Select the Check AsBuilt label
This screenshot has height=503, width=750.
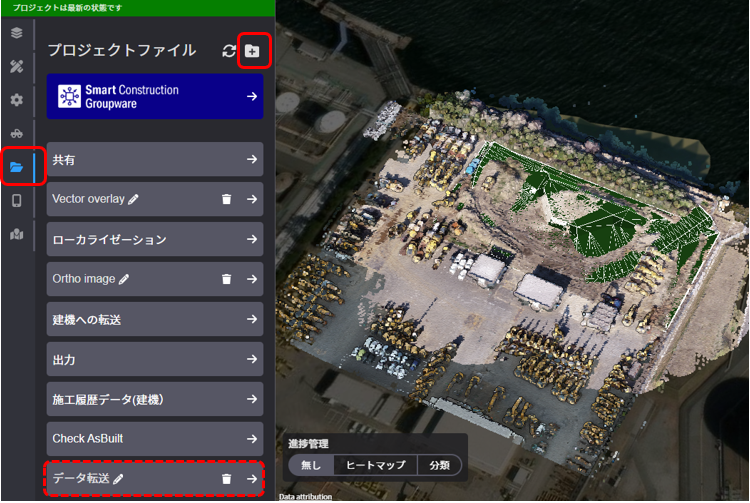88,438
